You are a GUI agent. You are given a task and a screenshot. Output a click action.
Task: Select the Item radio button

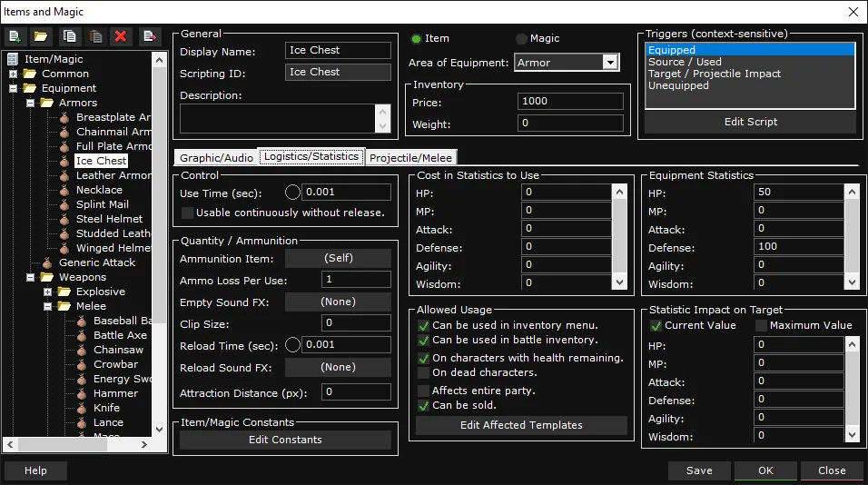point(416,39)
